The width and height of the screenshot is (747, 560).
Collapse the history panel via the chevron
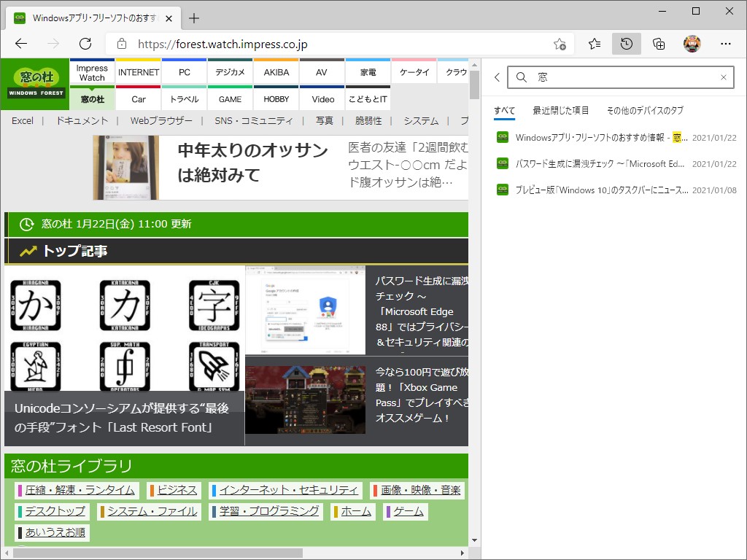pyautogui.click(x=497, y=77)
